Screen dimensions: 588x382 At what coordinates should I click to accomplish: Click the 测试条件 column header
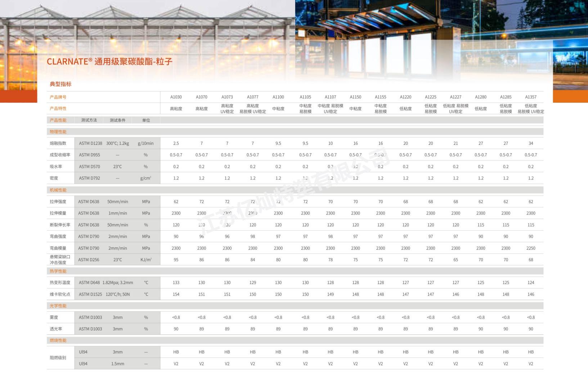click(118, 120)
